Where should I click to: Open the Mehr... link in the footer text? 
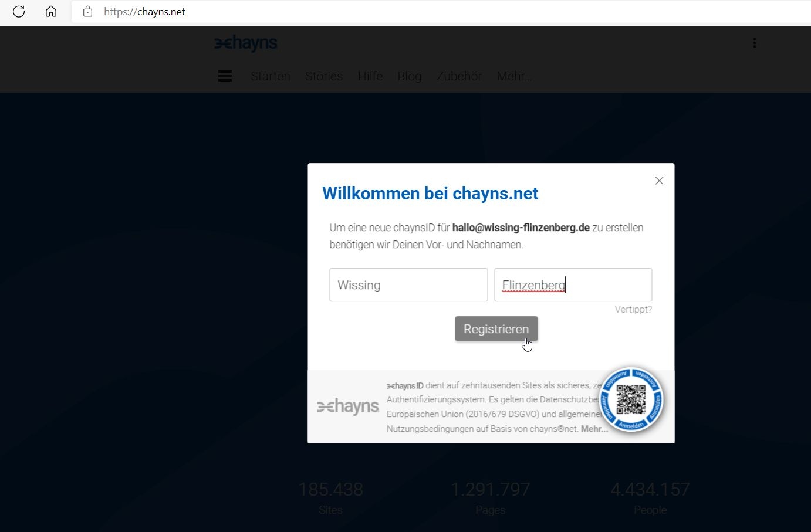(594, 429)
